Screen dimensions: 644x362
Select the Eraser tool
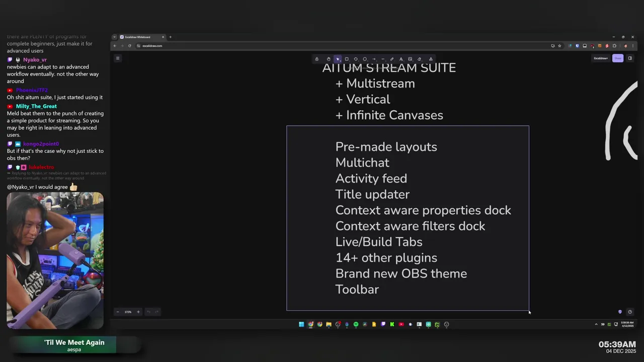coord(419,59)
